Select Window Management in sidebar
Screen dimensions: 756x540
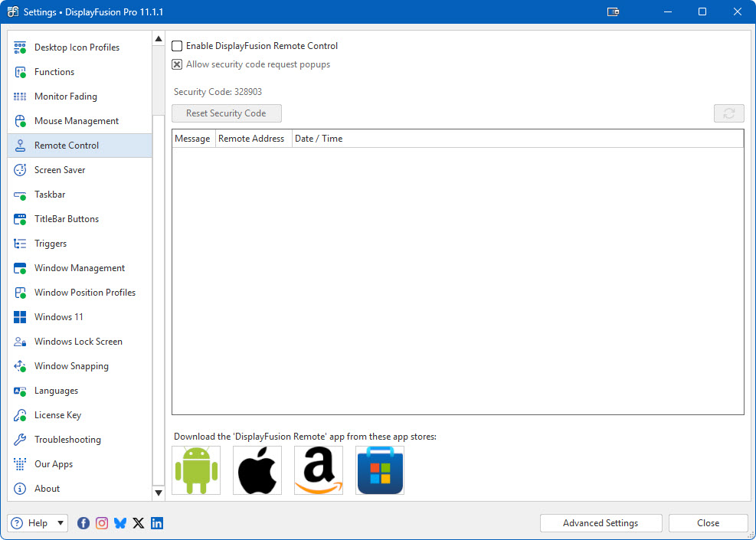click(80, 268)
